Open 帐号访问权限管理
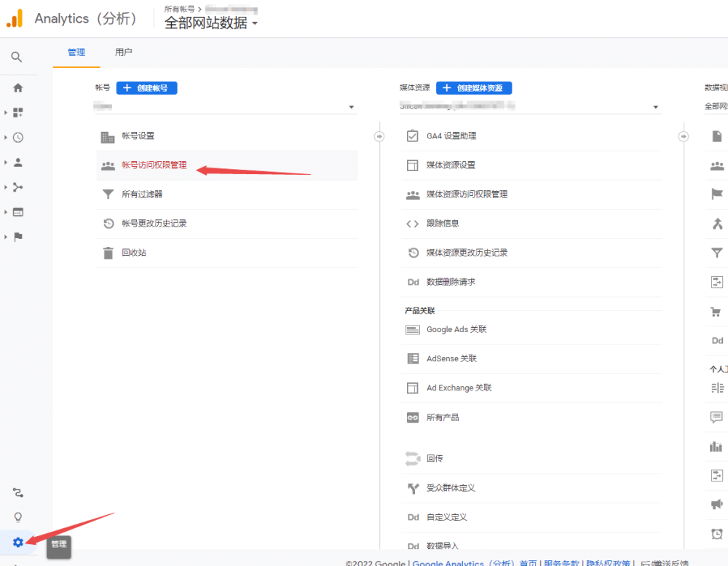This screenshot has height=566, width=728. 154,165
